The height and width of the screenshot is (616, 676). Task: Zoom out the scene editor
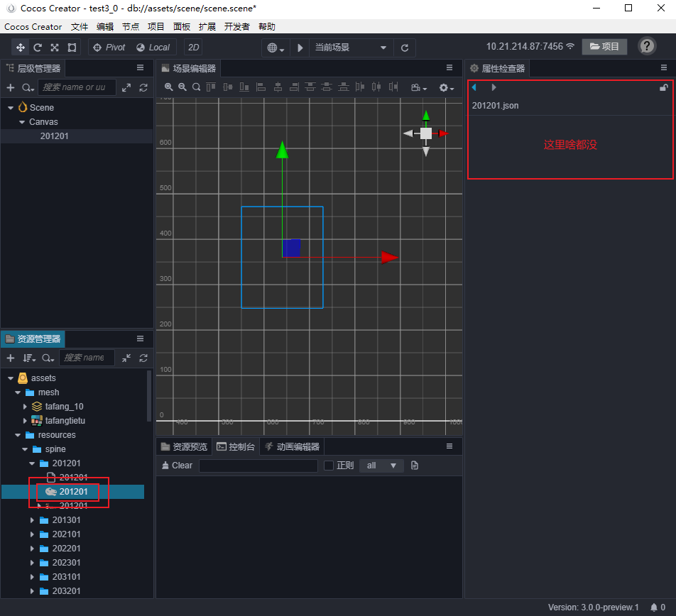pos(182,87)
